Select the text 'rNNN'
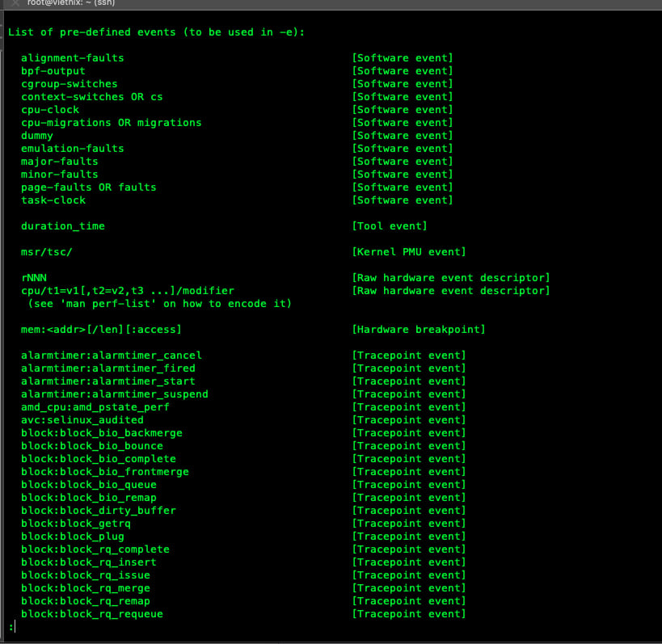Screen dimensions: 662x644 (x=34, y=278)
